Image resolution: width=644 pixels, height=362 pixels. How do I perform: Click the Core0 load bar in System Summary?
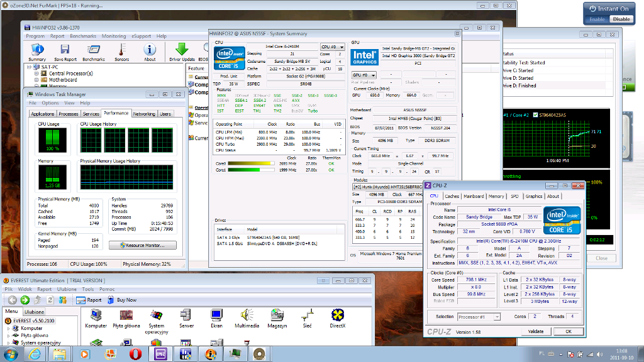pos(251,163)
